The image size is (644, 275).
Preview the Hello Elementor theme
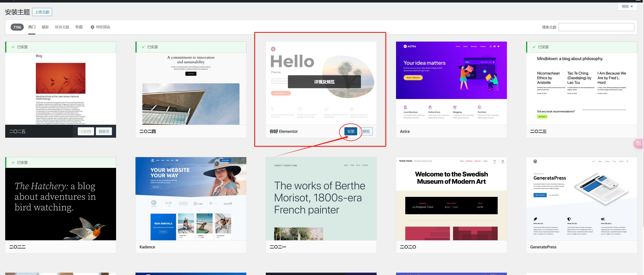click(367, 132)
